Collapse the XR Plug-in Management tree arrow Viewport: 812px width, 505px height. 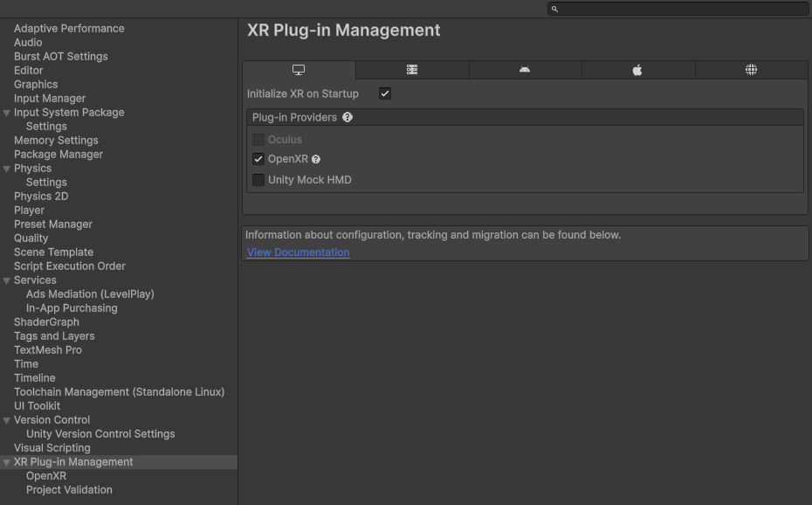pos(7,462)
